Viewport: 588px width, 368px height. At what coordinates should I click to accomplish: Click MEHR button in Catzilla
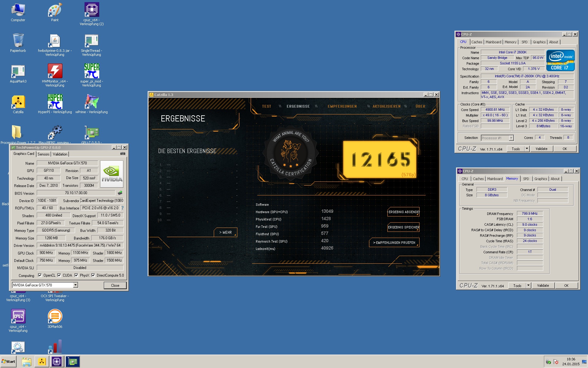(225, 232)
